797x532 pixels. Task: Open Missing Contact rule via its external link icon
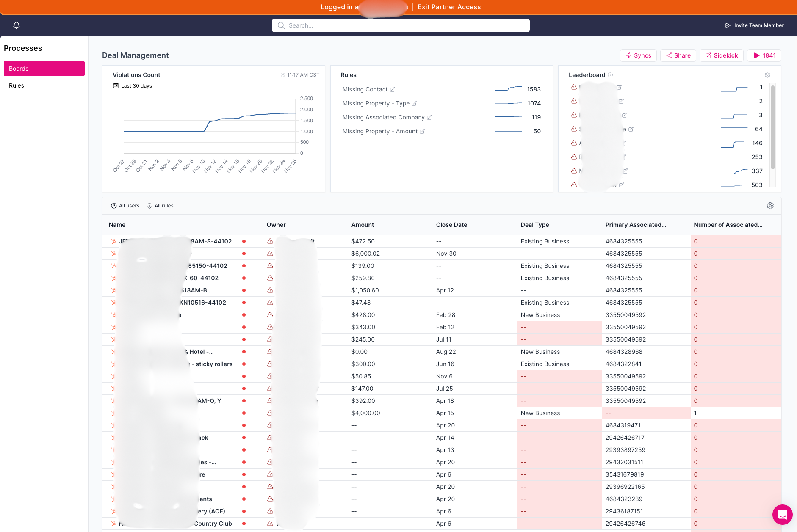click(x=393, y=89)
